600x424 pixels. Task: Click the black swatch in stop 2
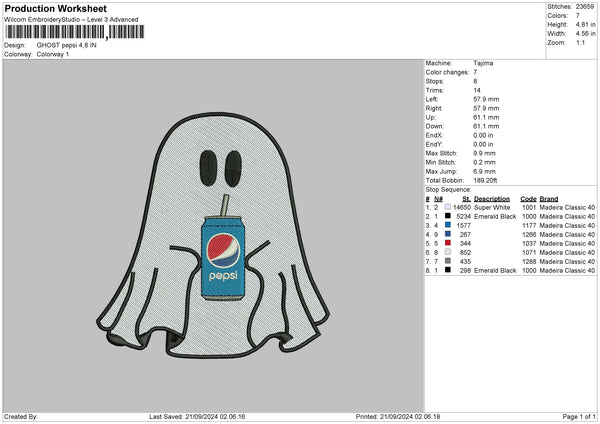[x=447, y=215]
